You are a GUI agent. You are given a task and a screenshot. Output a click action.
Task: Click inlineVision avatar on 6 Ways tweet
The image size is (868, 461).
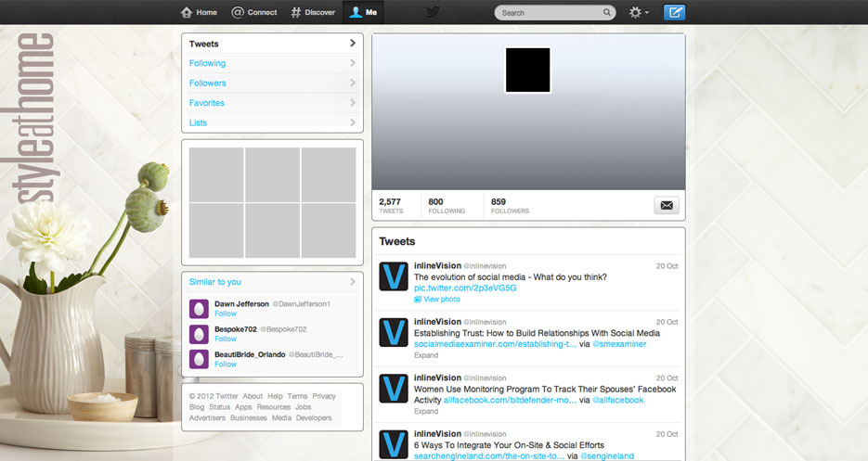(394, 444)
